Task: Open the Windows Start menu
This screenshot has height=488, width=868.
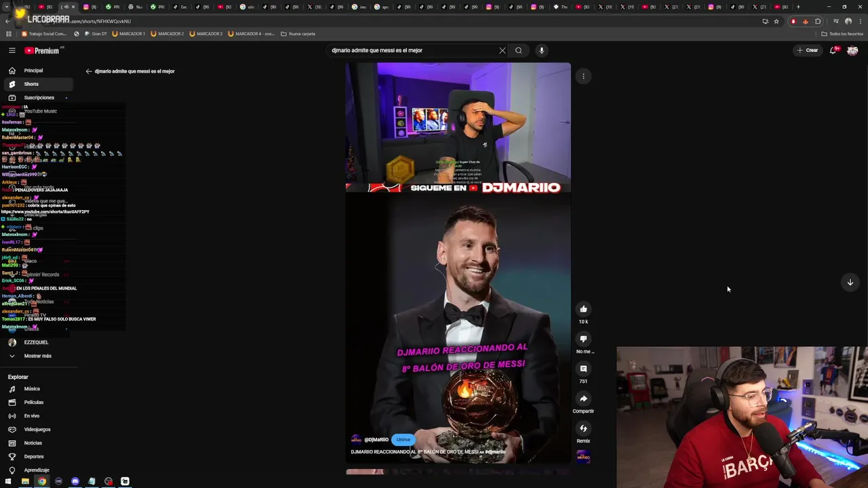Action: 8,481
